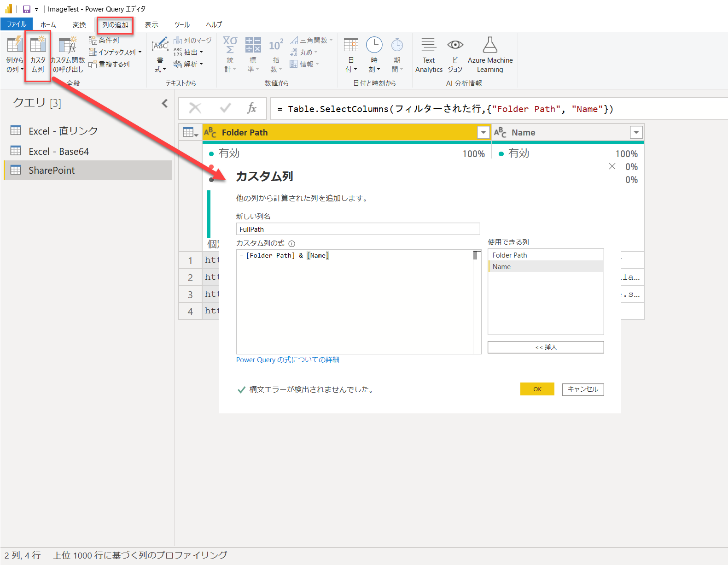Open Vision (ビジョン) AI insights
728x565 pixels.
coord(455,54)
